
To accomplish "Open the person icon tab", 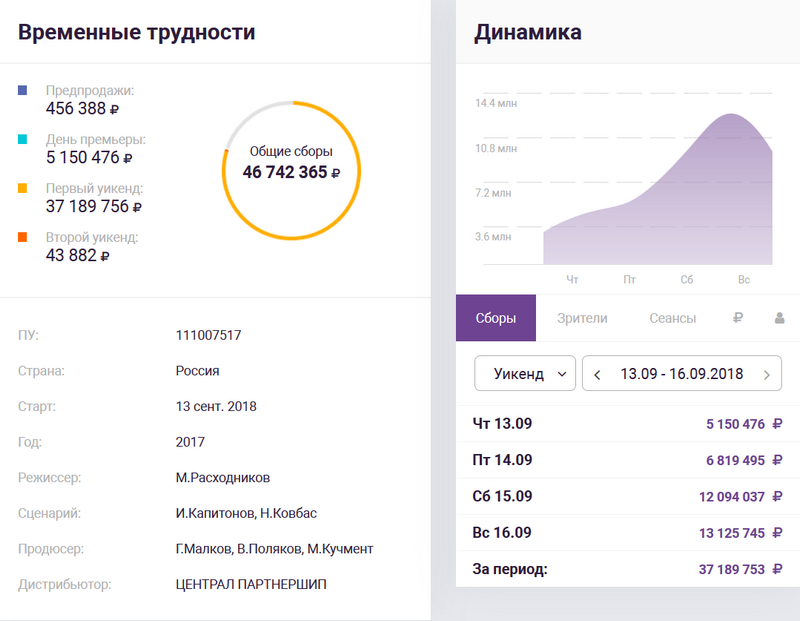I will pos(779,319).
